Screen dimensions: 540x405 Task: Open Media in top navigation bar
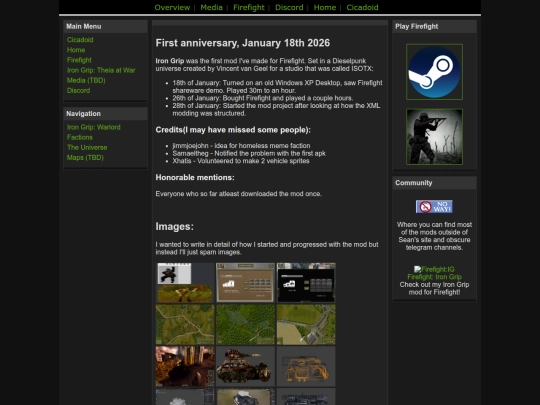click(x=211, y=7)
